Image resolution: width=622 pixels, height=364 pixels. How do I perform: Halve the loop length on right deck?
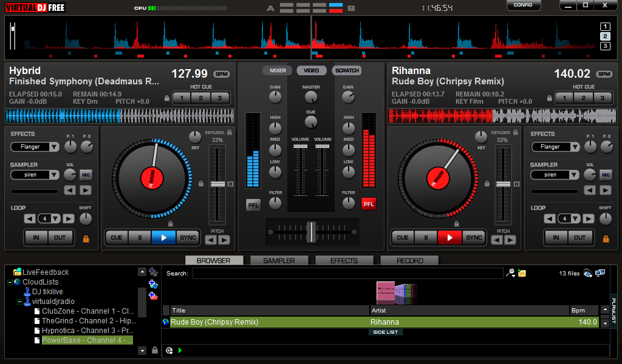tap(549, 218)
